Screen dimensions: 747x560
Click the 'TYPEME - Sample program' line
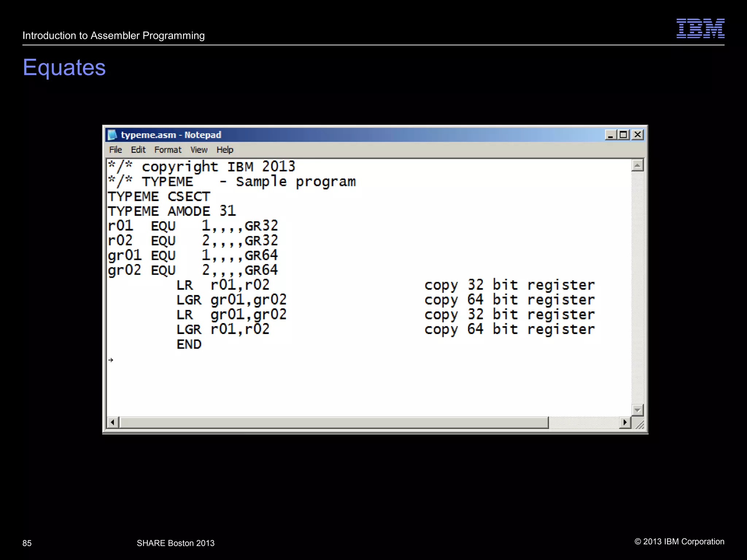(x=232, y=182)
